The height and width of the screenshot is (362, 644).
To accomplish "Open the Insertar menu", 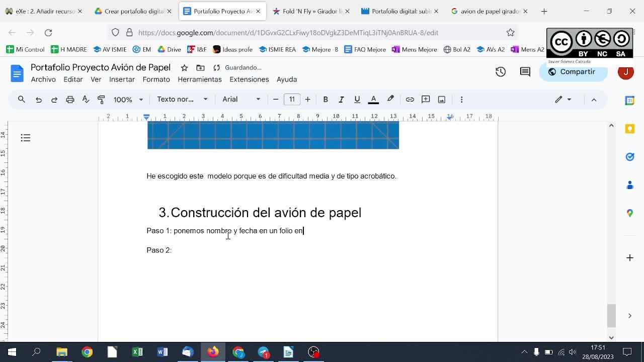I will click(122, 79).
